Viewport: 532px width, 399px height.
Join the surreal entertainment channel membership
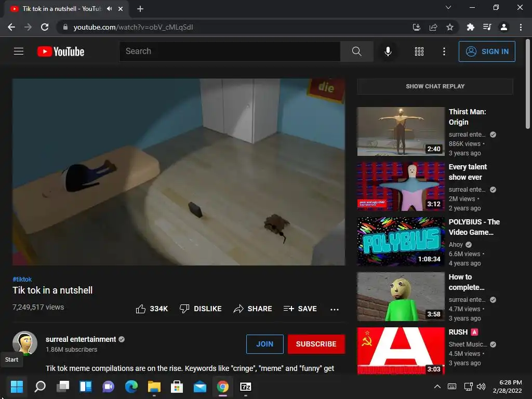point(264,344)
